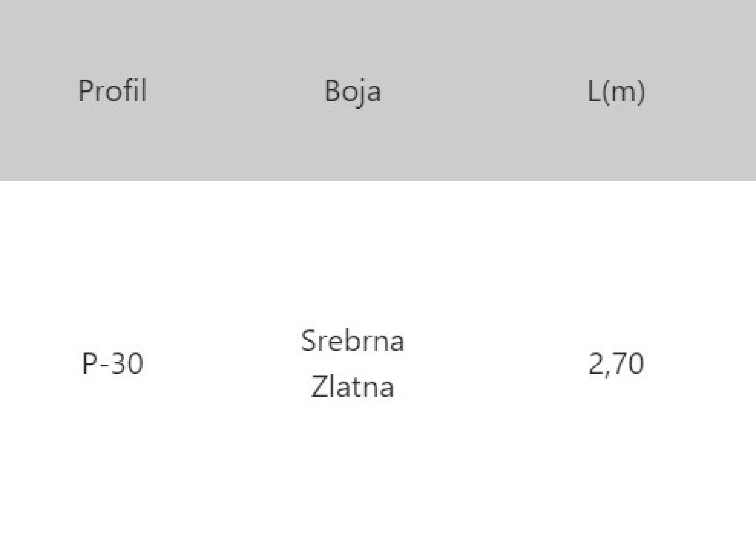Choose the Srebrna color option
756x541 pixels.
point(353,341)
